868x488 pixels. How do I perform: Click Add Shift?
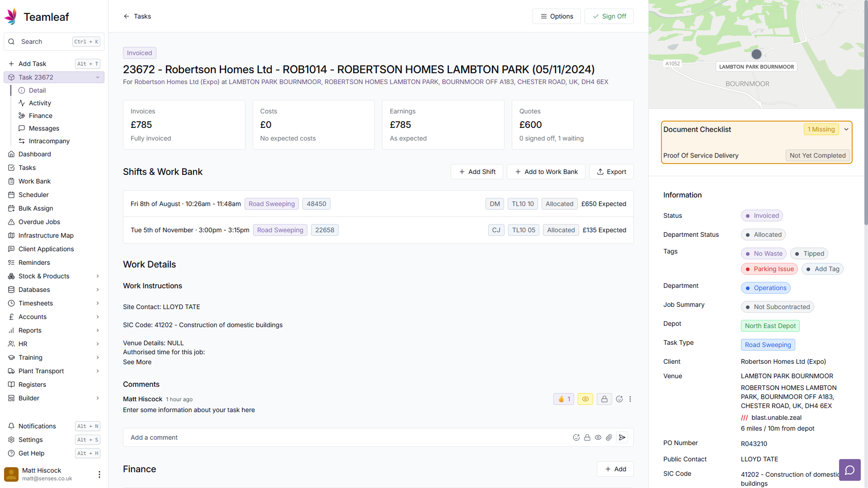click(x=477, y=172)
